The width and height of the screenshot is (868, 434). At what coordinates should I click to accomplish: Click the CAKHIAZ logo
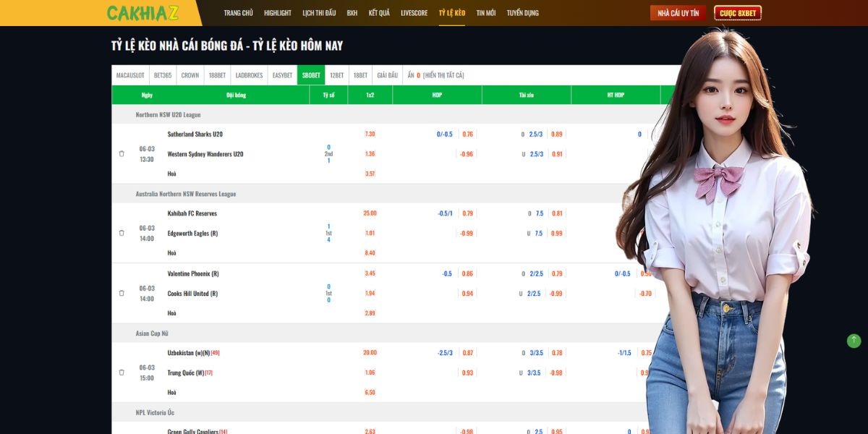[142, 13]
